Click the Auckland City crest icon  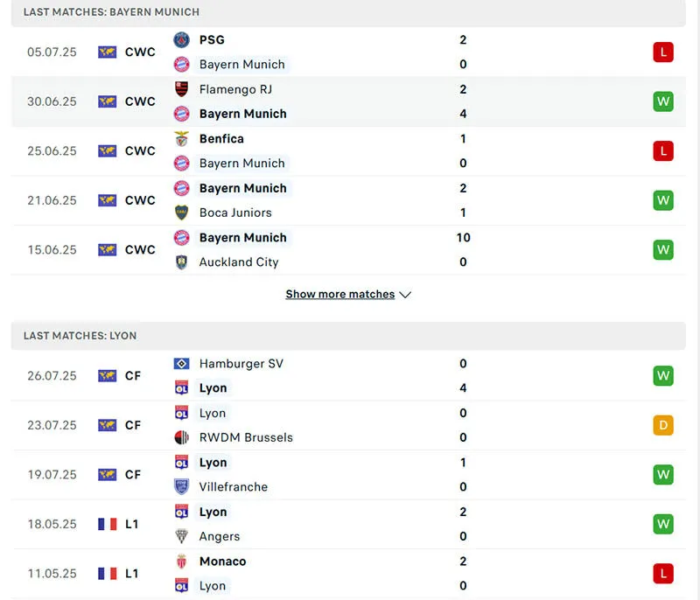click(181, 262)
